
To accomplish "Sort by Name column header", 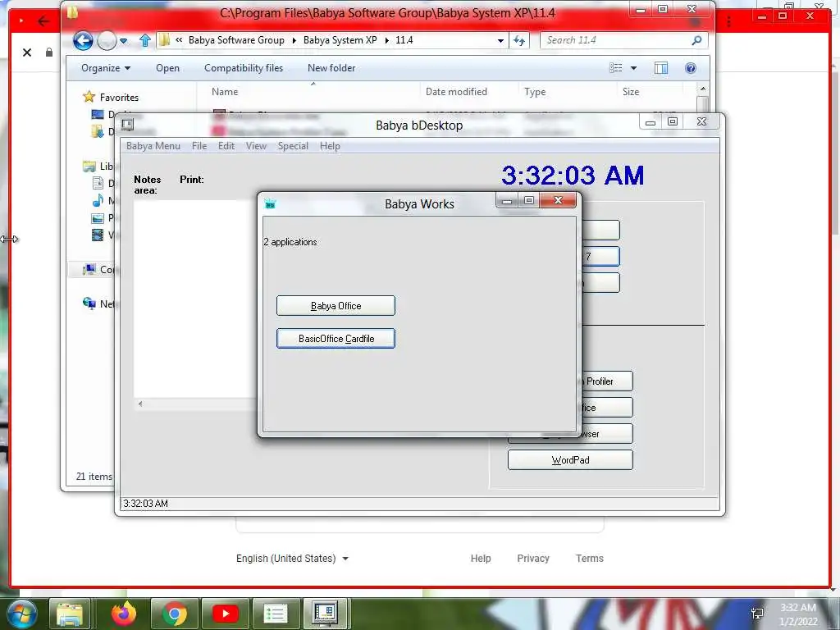I will click(x=225, y=92).
